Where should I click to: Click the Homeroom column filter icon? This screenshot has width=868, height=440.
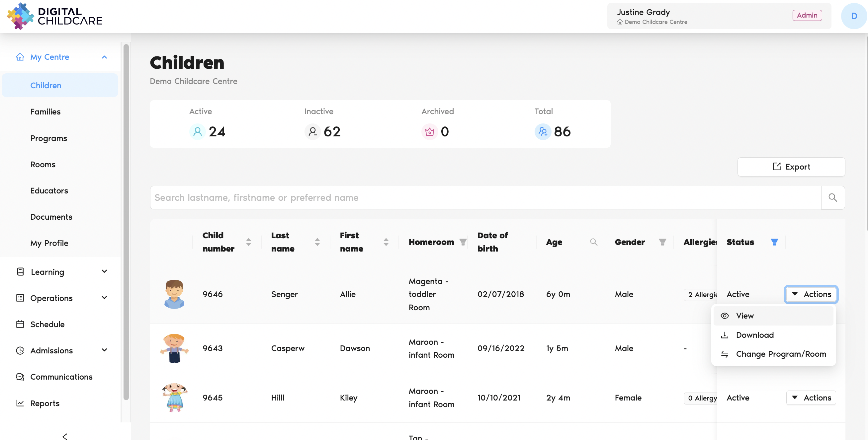(463, 242)
